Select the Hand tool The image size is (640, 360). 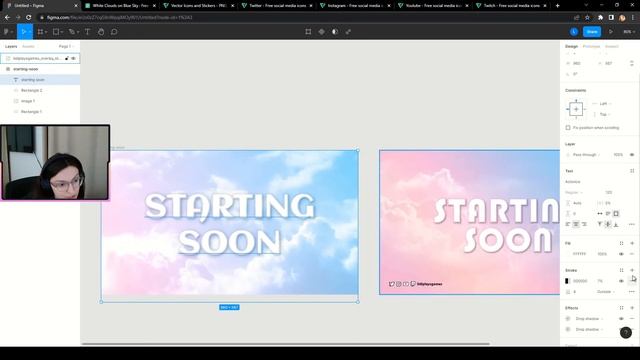pos(101,32)
